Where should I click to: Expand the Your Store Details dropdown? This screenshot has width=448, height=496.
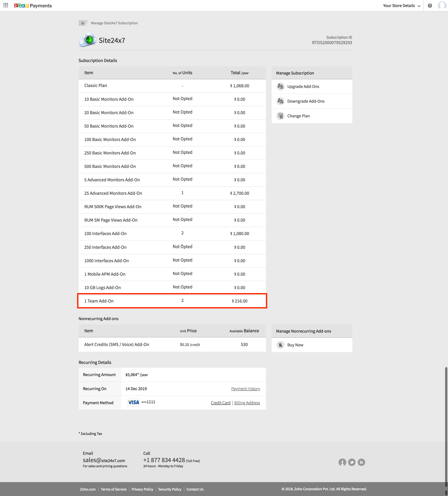tap(401, 6)
